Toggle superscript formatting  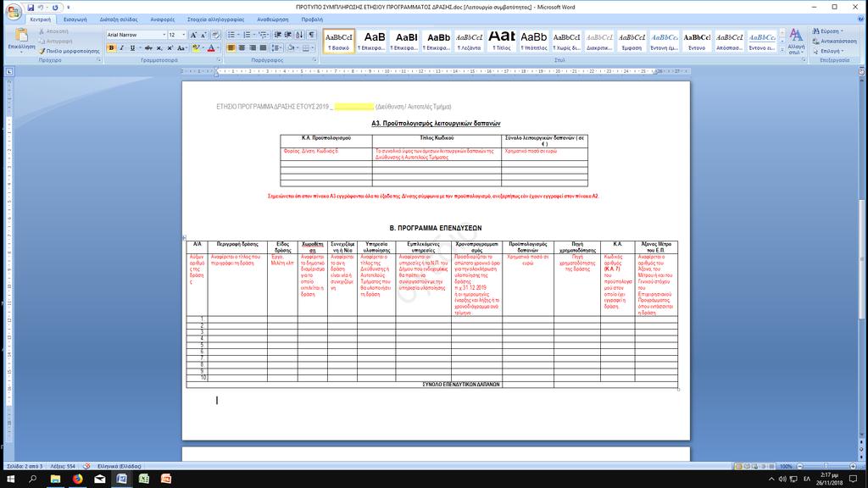point(170,48)
